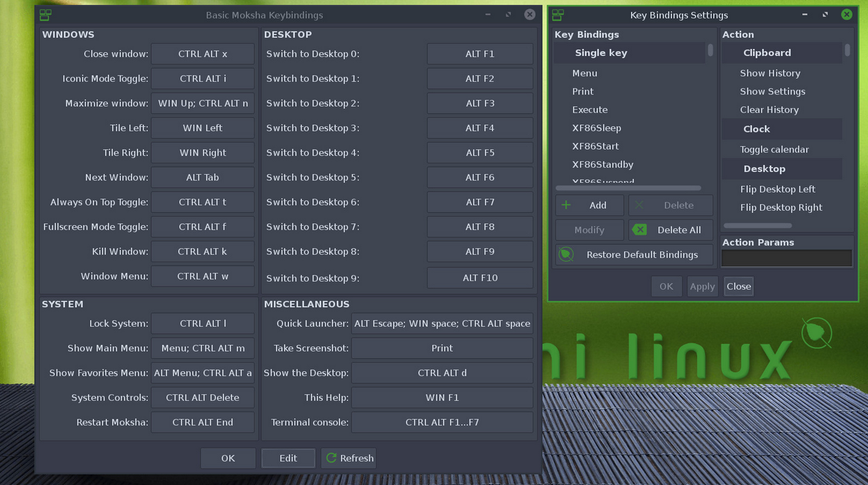
Task: Click Show Favorites Menu binding button
Action: 202,373
